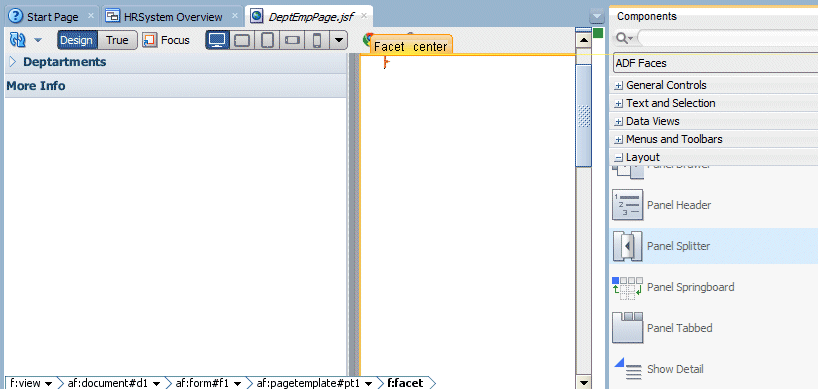Open the af:document#d1 breadcrumb dropdown arrow
818x389 pixels.
(x=156, y=384)
